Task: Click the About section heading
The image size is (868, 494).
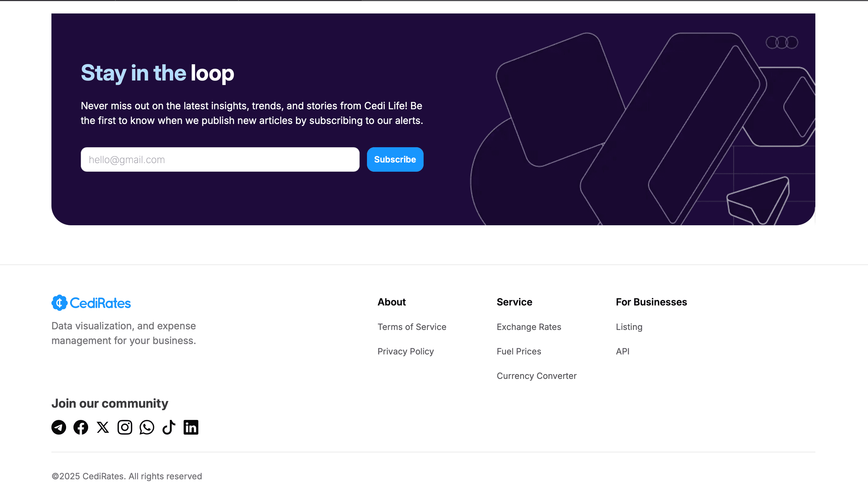Action: (x=391, y=301)
